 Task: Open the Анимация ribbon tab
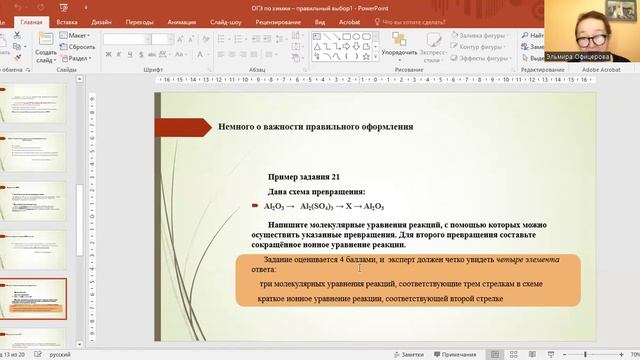point(182,22)
